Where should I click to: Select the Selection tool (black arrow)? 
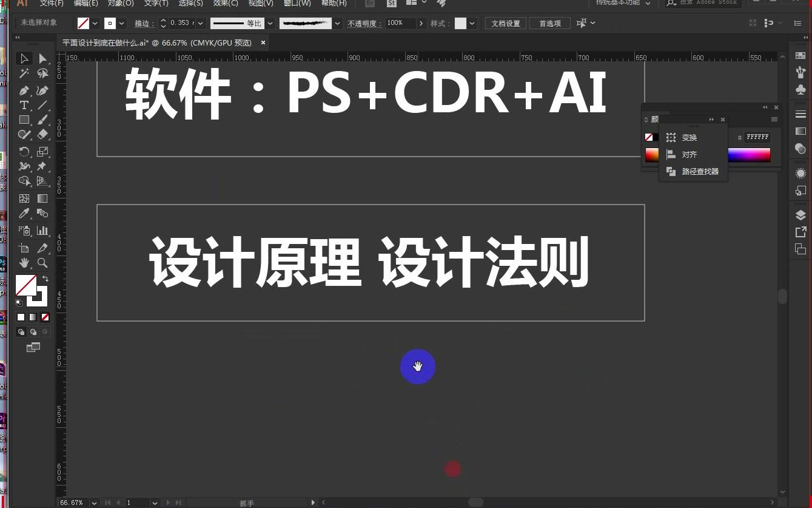point(24,59)
